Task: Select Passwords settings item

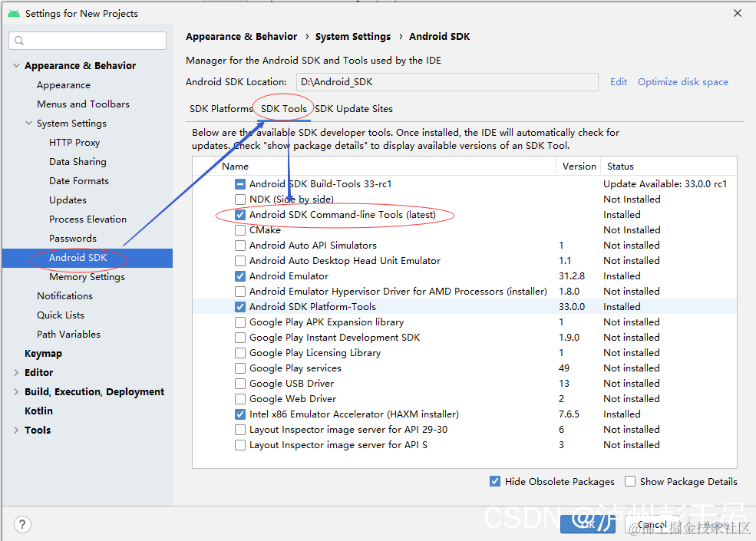Action: 73,239
